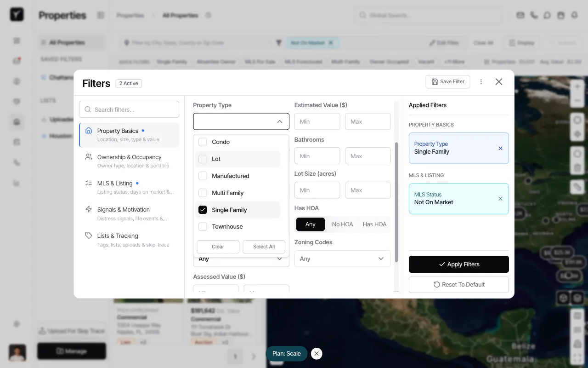
Task: Tick the Multi Family option
Action: click(x=203, y=193)
